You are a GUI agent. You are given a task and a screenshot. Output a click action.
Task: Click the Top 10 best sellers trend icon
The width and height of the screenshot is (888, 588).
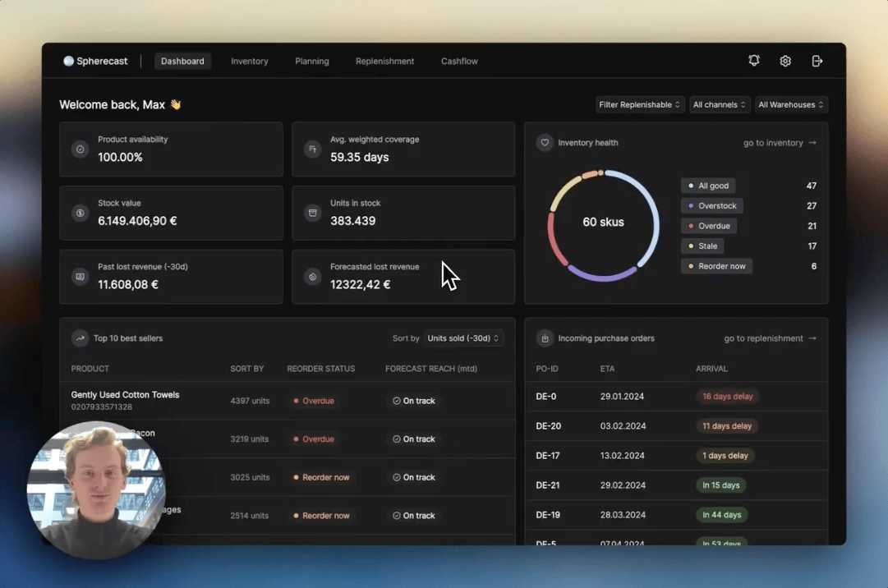[80, 338]
